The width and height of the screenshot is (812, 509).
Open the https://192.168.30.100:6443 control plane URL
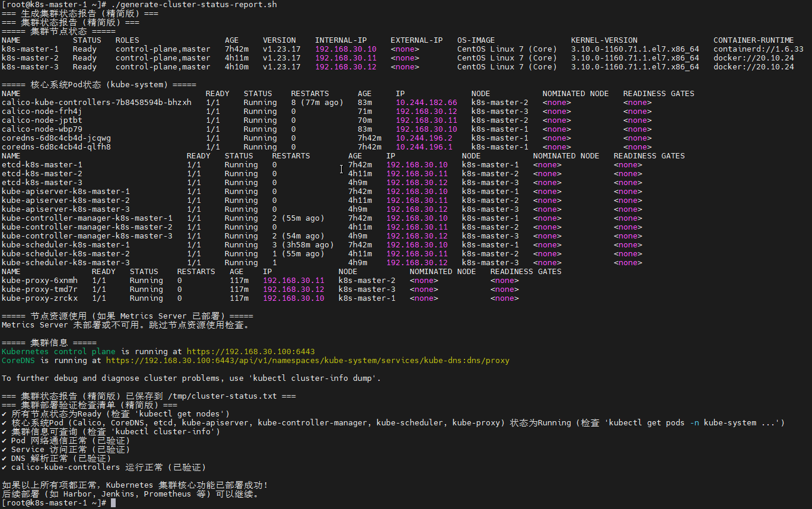pos(251,352)
